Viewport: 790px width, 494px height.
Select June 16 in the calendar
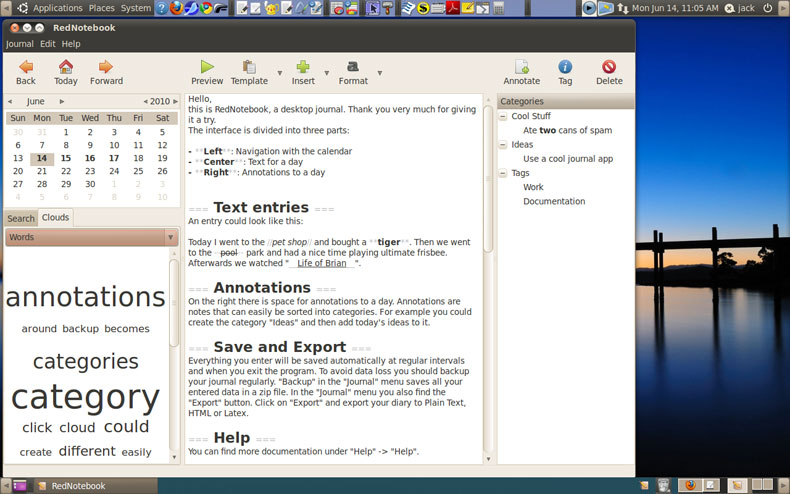[90, 158]
